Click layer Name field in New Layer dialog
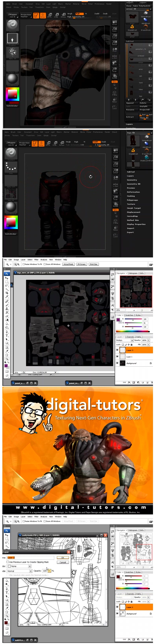The height and width of the screenshot is (644, 156). [x=30, y=558]
